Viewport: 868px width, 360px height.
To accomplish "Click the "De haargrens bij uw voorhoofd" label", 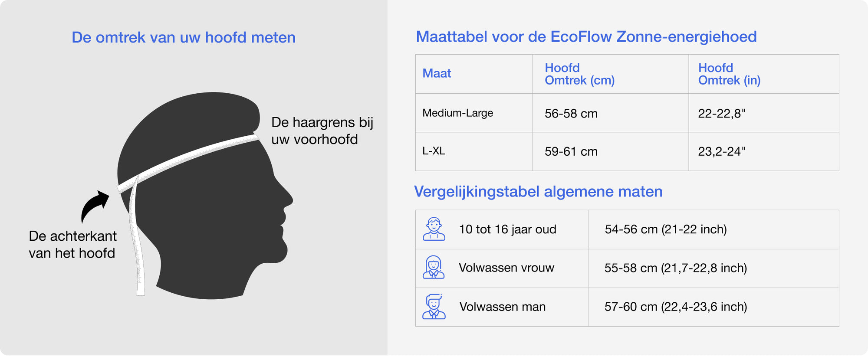I will click(x=322, y=131).
